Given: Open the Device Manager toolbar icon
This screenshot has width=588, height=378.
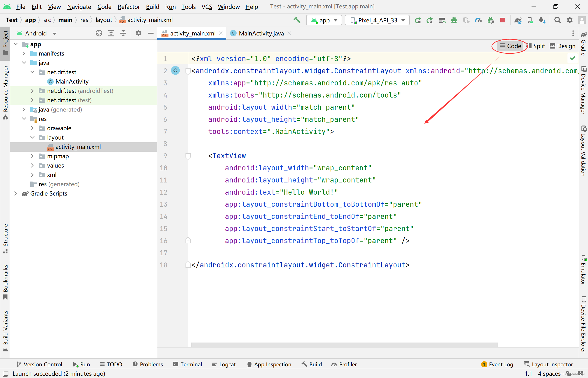Looking at the screenshot, I should click(530, 20).
